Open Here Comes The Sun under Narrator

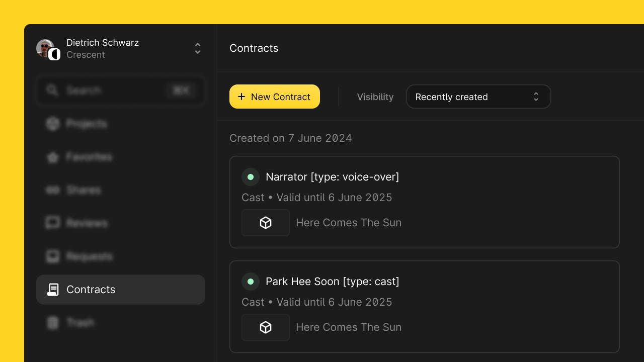click(x=348, y=223)
